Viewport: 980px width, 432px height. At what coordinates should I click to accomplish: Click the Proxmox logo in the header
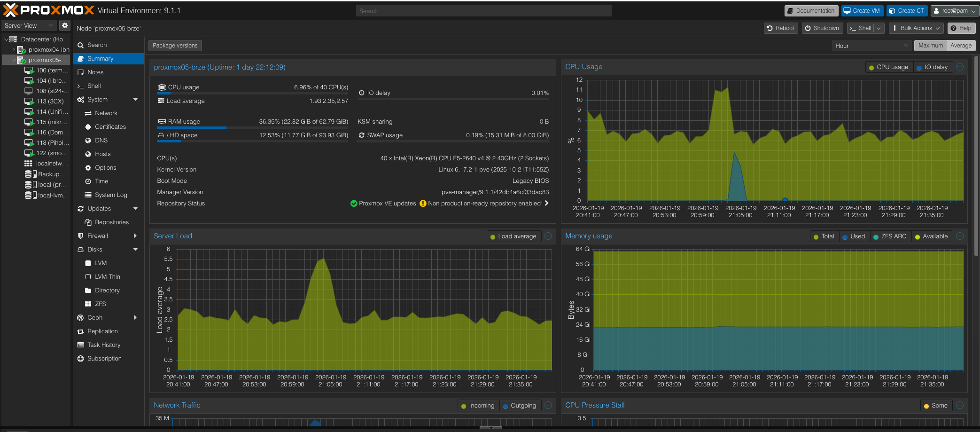point(48,10)
